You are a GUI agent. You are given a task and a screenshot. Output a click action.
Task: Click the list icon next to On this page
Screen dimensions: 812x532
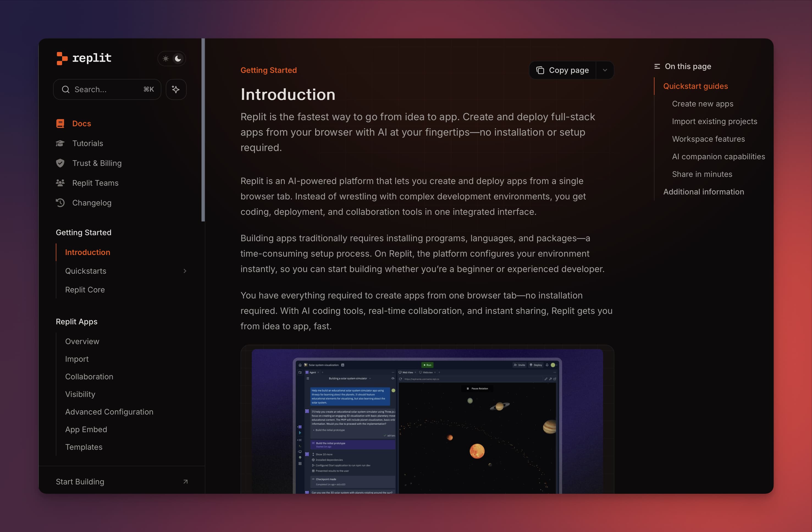658,67
